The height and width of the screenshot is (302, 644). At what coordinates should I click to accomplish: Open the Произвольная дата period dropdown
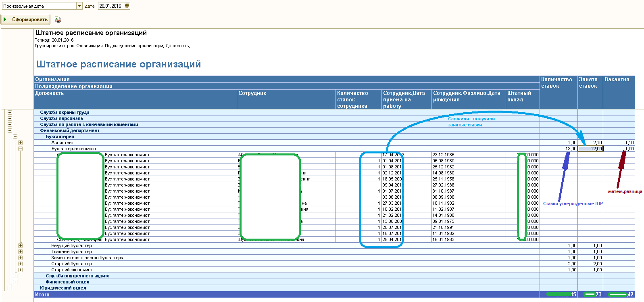point(79,6)
